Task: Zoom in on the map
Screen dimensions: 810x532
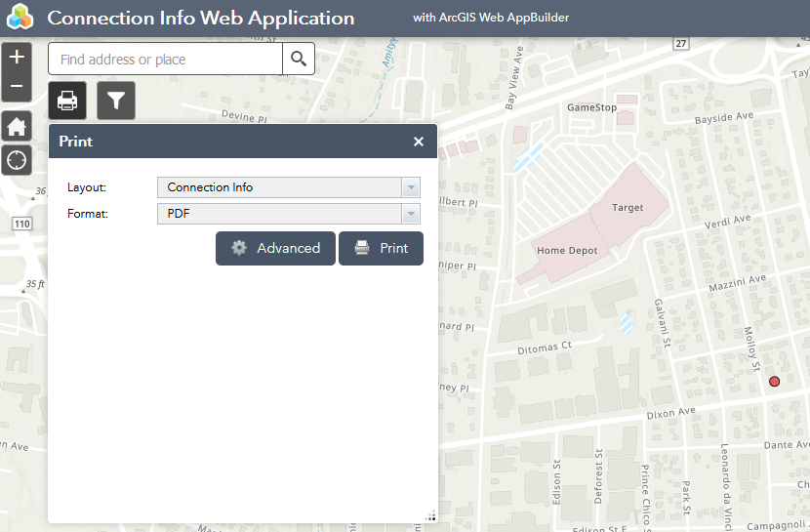Action: [17, 58]
